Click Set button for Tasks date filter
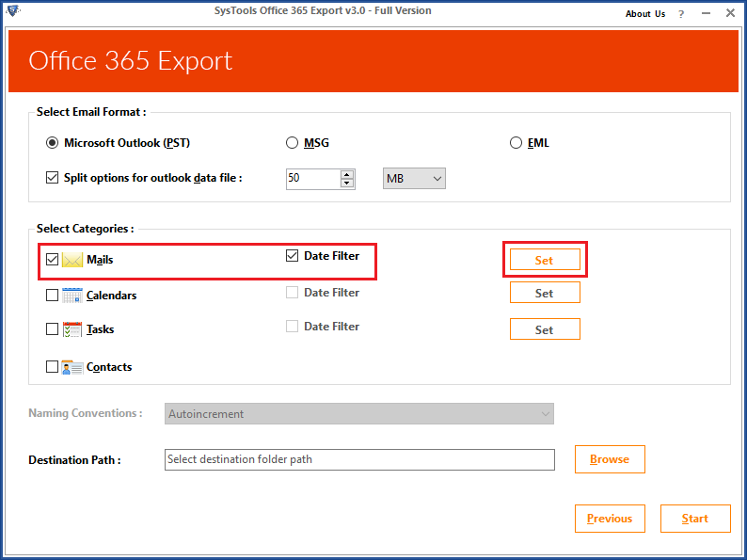 click(x=545, y=329)
